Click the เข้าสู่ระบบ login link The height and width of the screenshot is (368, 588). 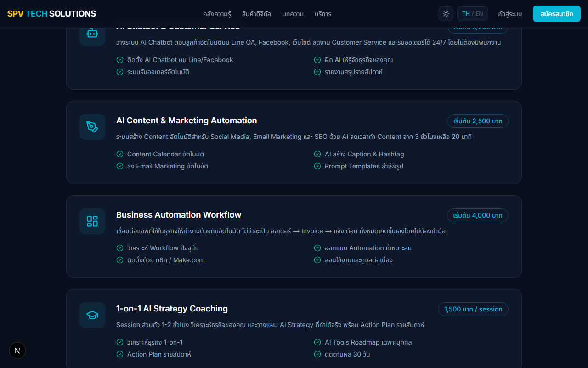509,14
